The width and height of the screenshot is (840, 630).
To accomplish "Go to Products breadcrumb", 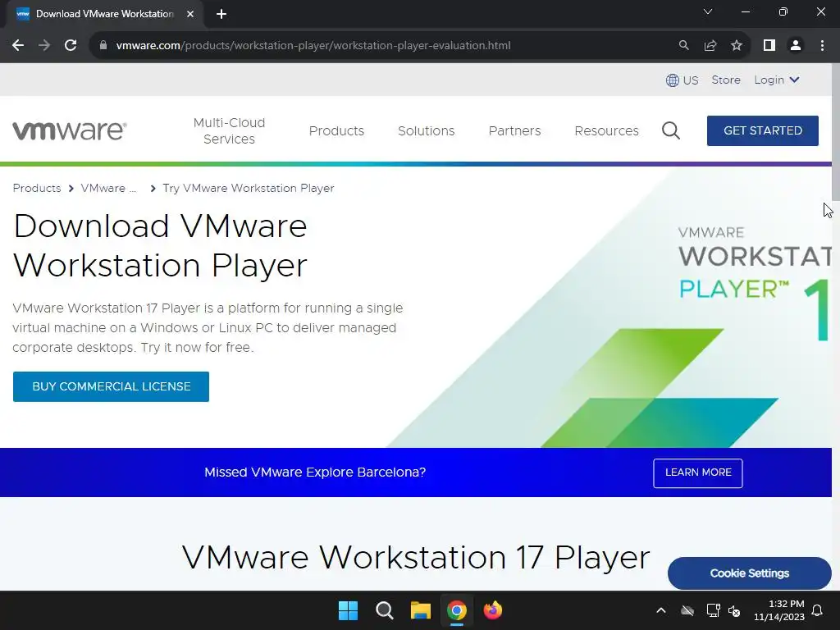I will click(37, 188).
